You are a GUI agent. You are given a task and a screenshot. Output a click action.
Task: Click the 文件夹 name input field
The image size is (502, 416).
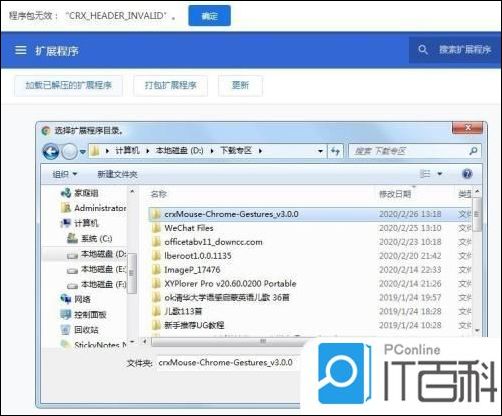tap(228, 363)
